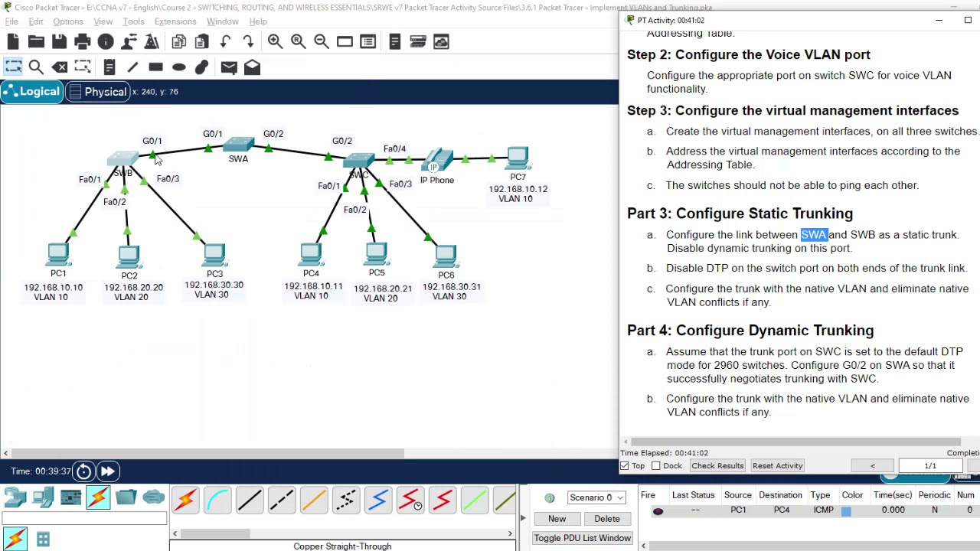Click the blue color swatch of PC1 PDU
The width and height of the screenshot is (980, 551).
point(846,510)
